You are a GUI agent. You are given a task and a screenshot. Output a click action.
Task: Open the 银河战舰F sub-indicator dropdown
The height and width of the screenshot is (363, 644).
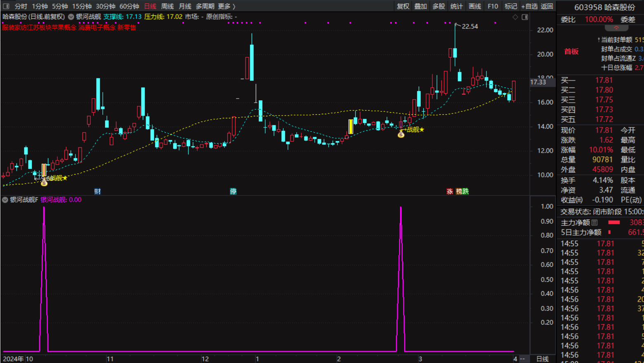(5, 200)
